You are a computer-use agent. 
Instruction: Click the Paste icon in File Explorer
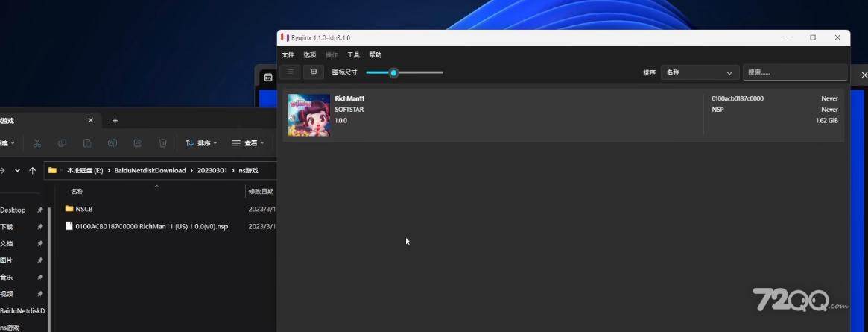[x=87, y=143]
